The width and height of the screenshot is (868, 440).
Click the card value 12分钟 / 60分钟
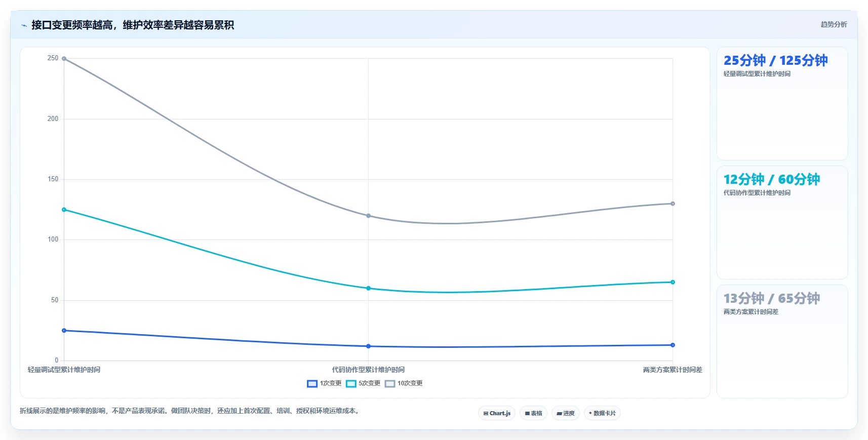click(772, 179)
